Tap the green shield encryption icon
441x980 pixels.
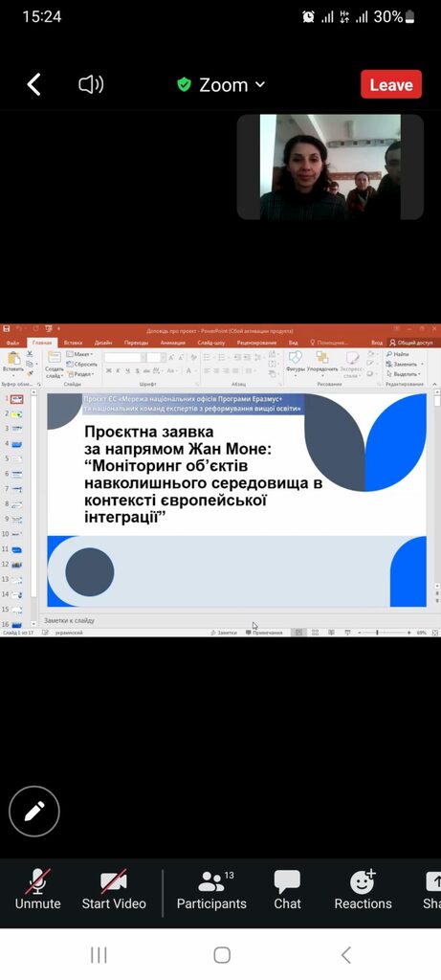point(184,84)
